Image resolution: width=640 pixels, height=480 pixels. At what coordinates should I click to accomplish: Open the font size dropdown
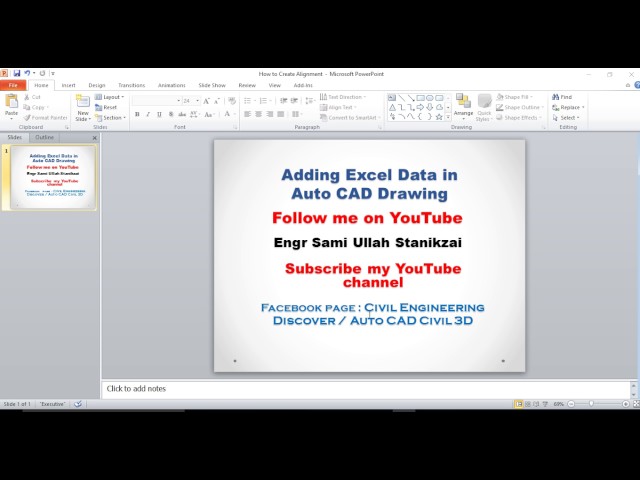pos(198,101)
